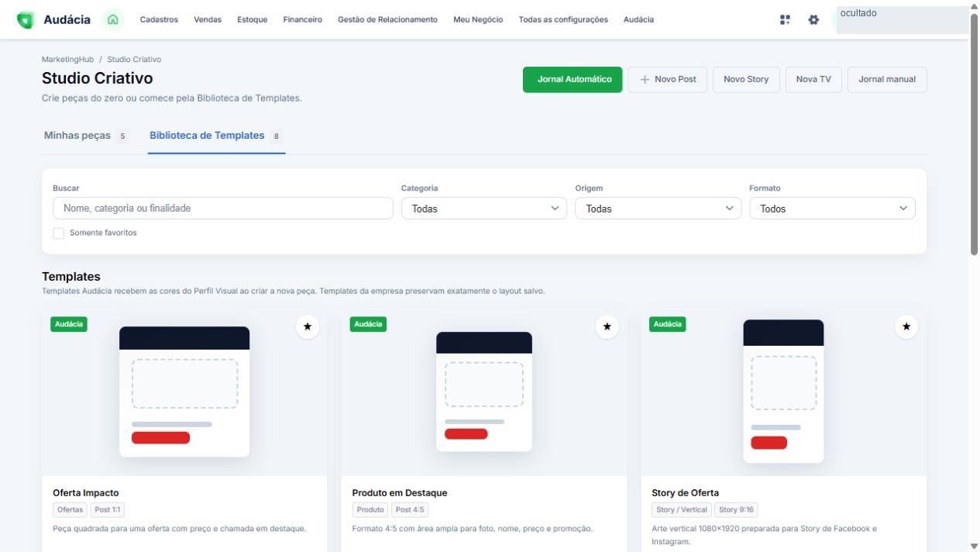Click the Audácia badge on Oferta Impacto
Screen dimensions: 980x552
pos(69,324)
